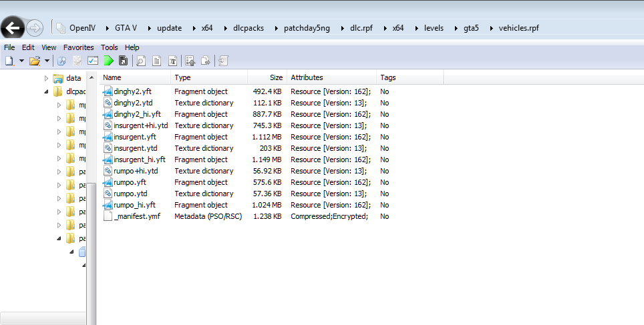The width and height of the screenshot is (644, 325).
Task: Sort by the Name column header
Action: coord(135,77)
